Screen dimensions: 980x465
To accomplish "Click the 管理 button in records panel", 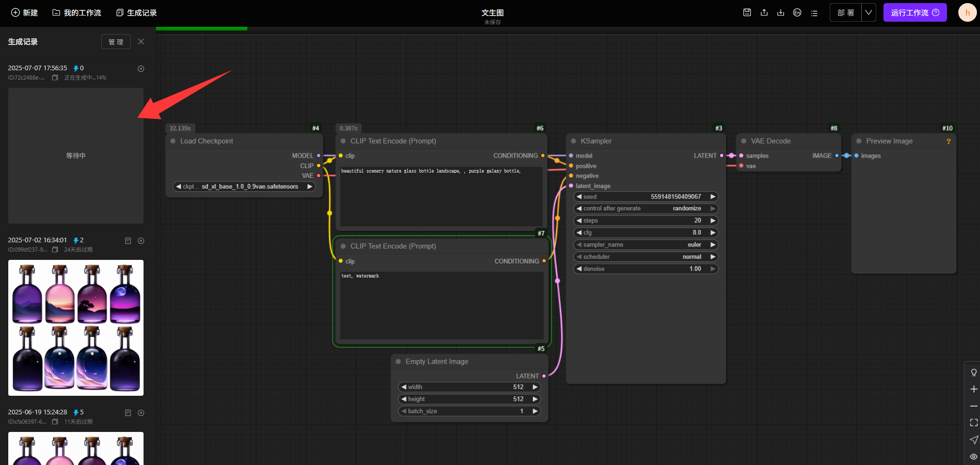I will [116, 42].
